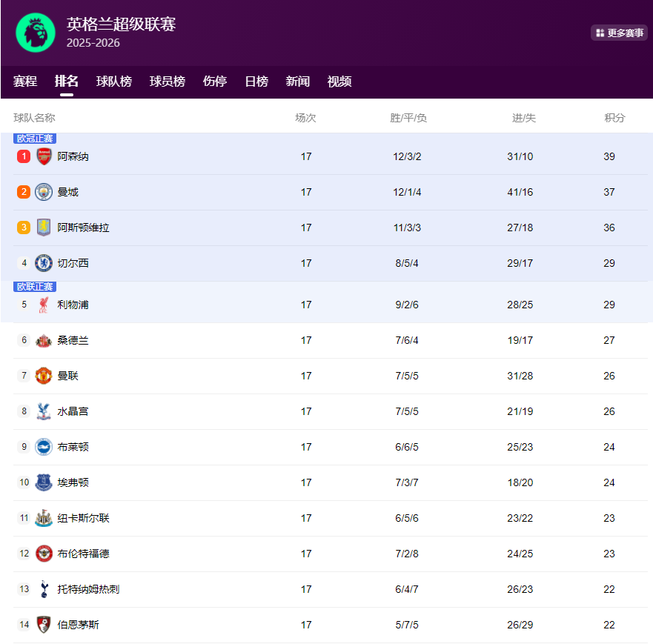653x644 pixels.
Task: Switch to the 赛程 schedule tab
Action: click(25, 82)
